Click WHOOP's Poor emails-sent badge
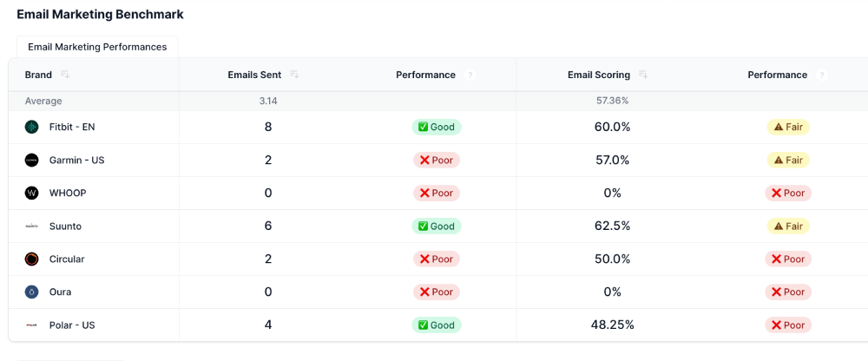868x361 pixels. [x=437, y=193]
